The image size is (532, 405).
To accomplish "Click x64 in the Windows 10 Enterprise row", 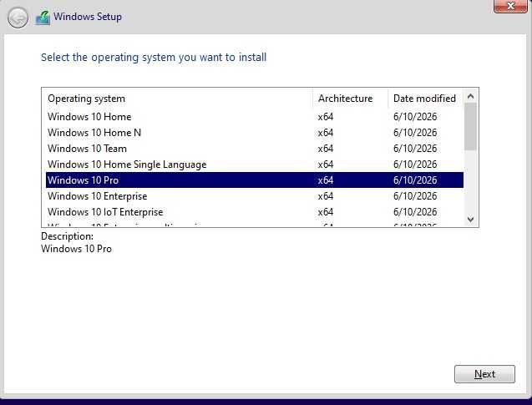I will 326,196.
